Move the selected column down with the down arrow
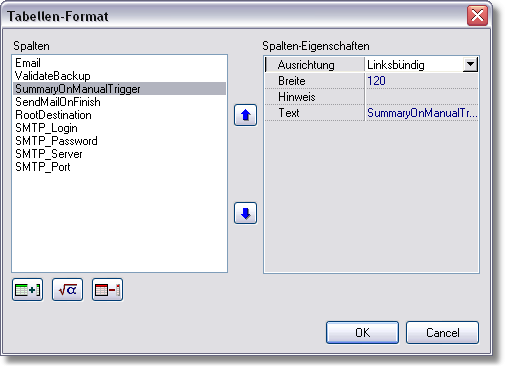 245,213
